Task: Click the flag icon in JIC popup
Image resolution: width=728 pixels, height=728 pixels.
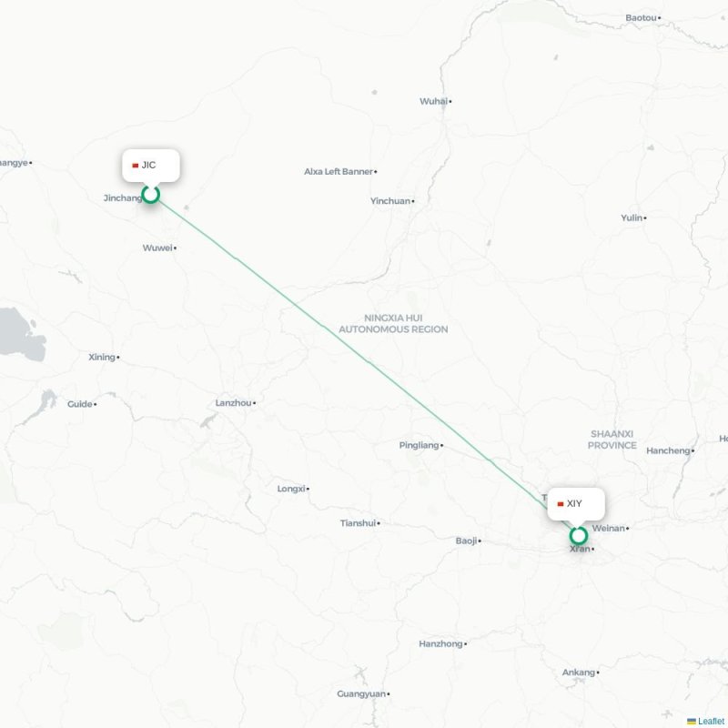Action: [x=136, y=166]
